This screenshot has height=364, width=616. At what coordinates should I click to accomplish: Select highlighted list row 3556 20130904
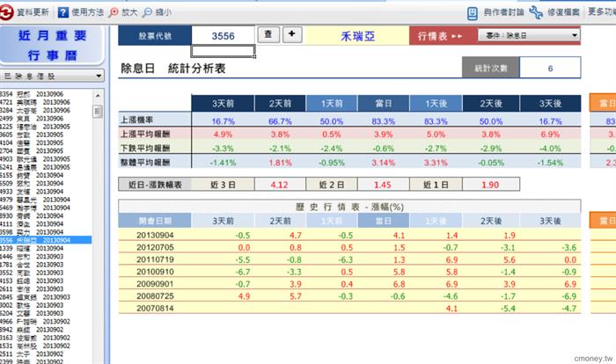tap(46, 240)
